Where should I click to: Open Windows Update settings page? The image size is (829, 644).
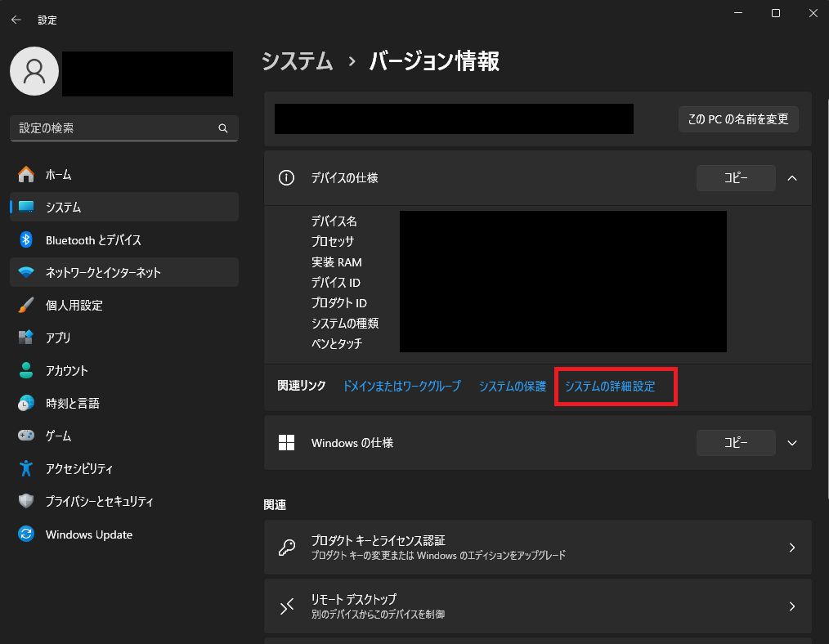(x=124, y=534)
